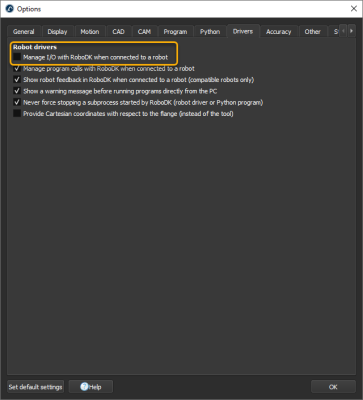Enable Manage I/O with RoboDK checkbox
The image size is (363, 400).
(x=17, y=57)
